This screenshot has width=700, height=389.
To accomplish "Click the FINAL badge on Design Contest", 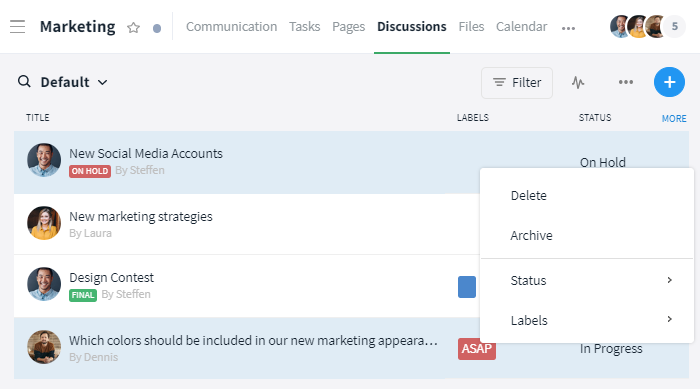I will tap(83, 295).
